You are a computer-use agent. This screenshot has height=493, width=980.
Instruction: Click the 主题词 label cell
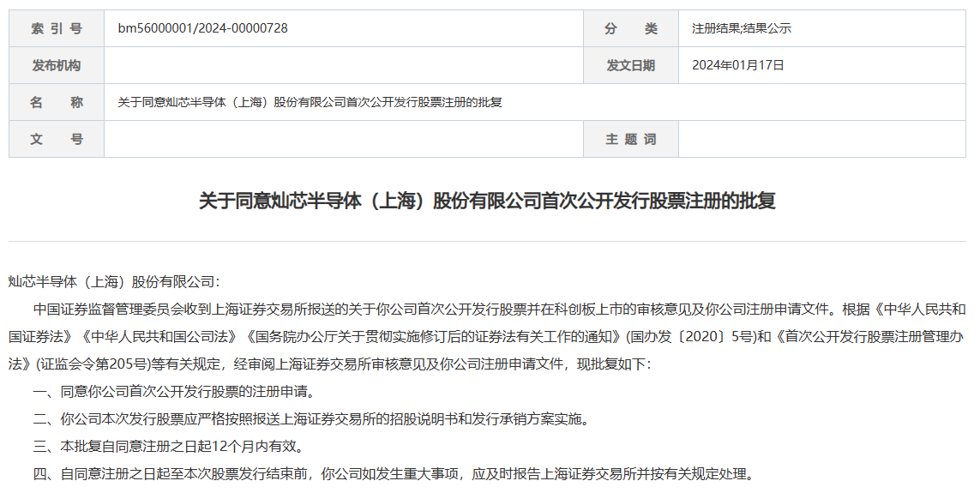point(631,139)
